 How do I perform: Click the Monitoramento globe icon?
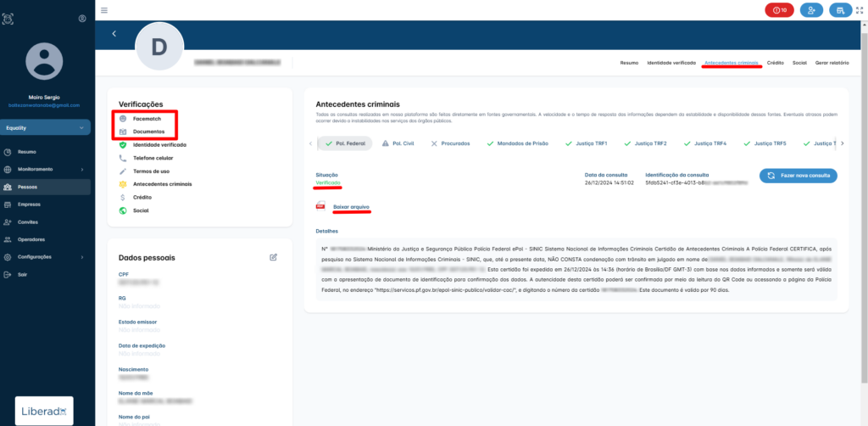pos(7,169)
